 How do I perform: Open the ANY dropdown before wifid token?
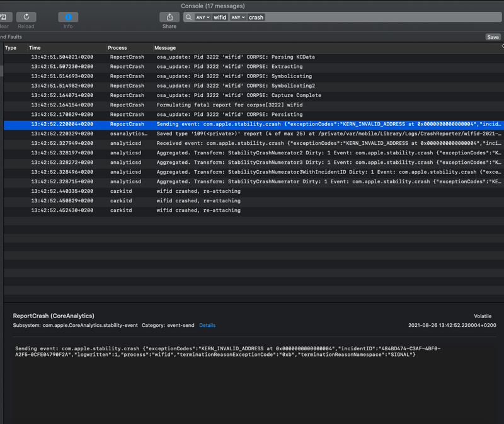203,18
